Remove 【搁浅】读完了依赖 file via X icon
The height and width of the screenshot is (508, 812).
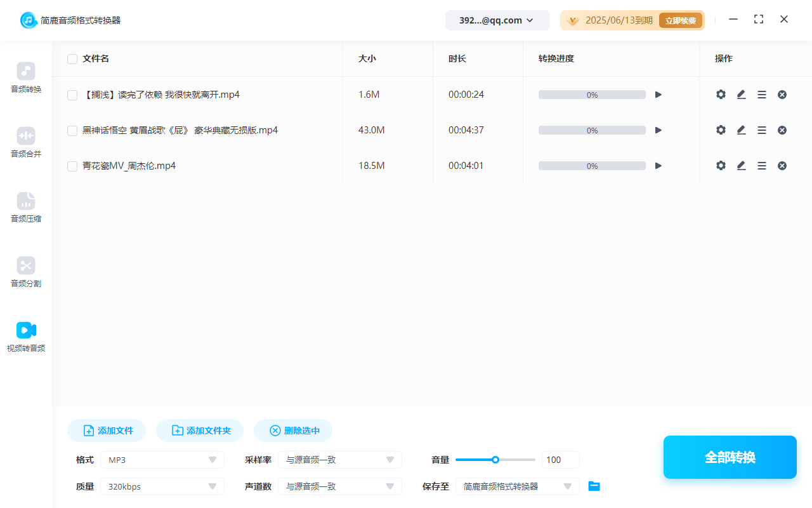[x=782, y=94]
